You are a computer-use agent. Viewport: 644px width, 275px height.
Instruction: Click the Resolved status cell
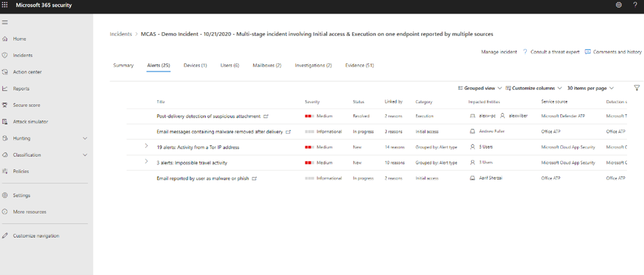pyautogui.click(x=361, y=116)
